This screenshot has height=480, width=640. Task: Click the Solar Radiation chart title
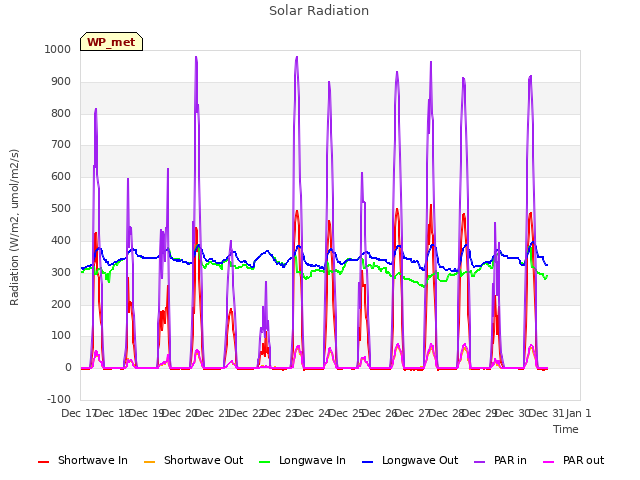(319, 11)
